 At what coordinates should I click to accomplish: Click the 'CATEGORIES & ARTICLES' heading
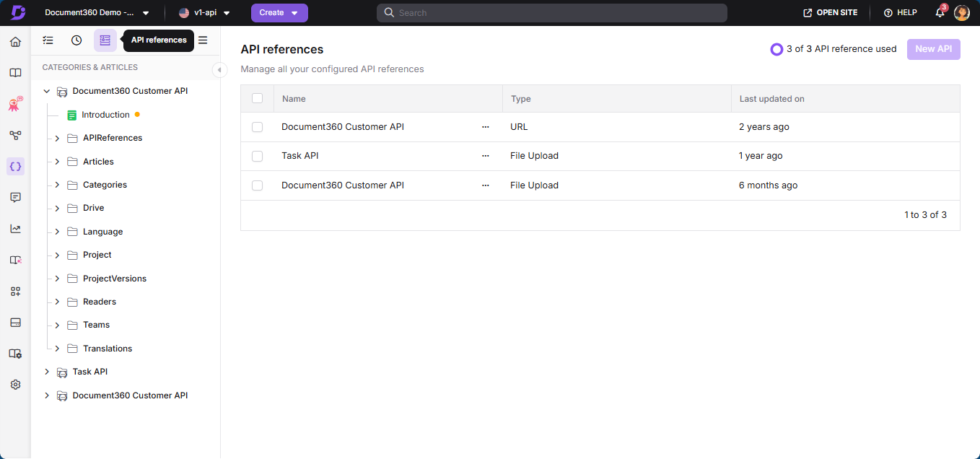pos(90,67)
